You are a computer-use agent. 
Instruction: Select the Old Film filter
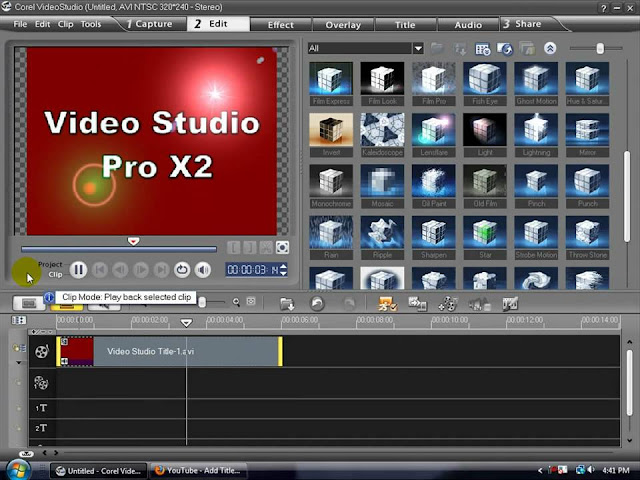pos(485,187)
